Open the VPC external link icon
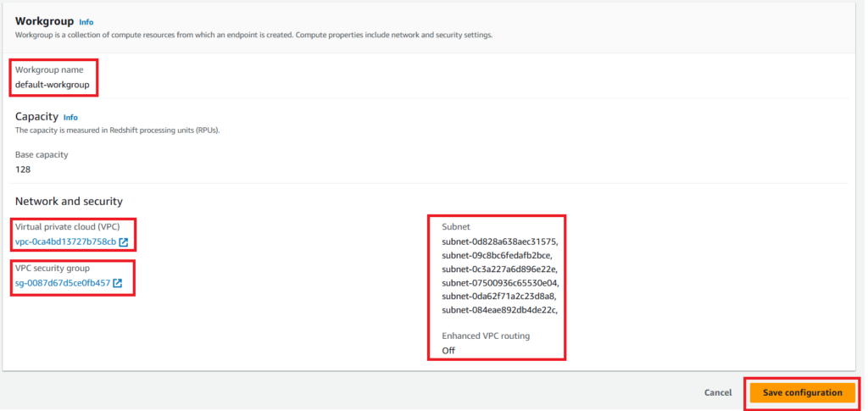The height and width of the screenshot is (411, 868). click(x=124, y=242)
